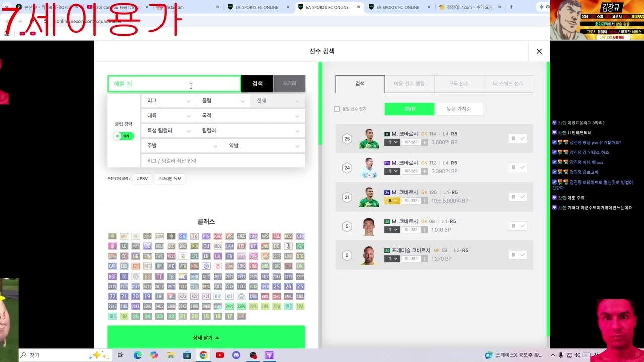Open yellow grade 8 dropdown
This screenshot has height=362, width=644.
(x=392, y=201)
